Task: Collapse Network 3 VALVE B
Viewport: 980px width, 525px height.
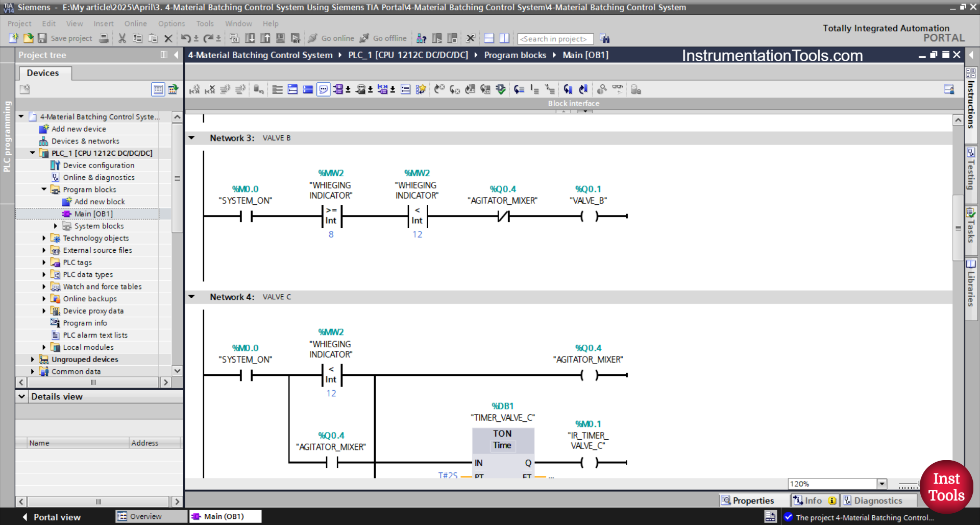Action: [192, 138]
